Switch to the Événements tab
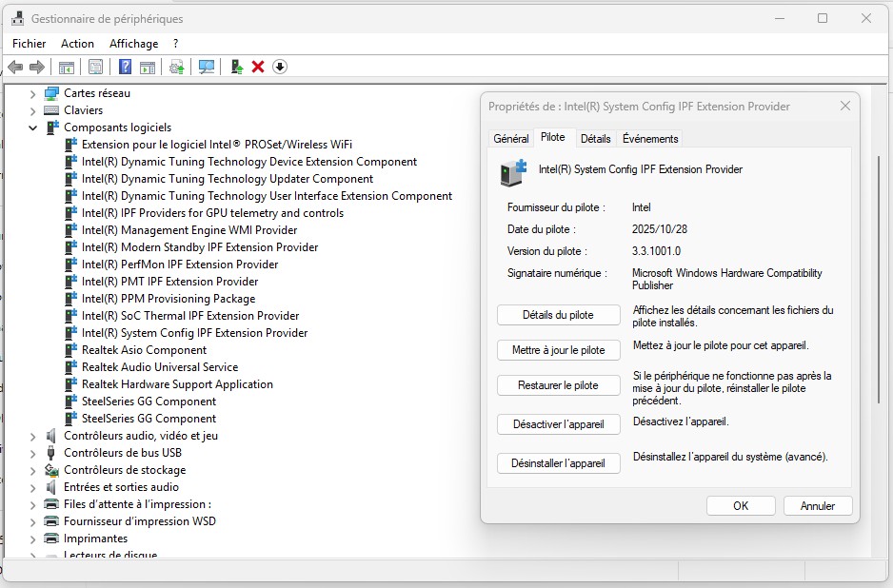This screenshot has height=588, width=893. (650, 139)
